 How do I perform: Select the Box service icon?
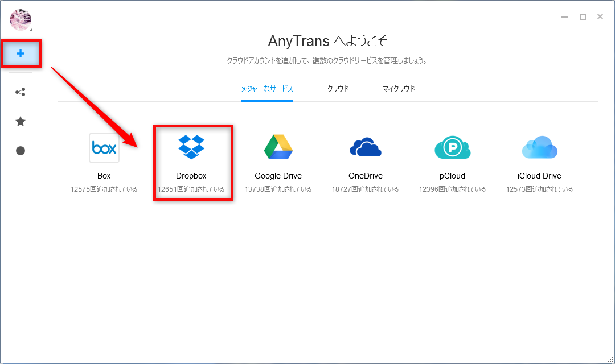[104, 148]
